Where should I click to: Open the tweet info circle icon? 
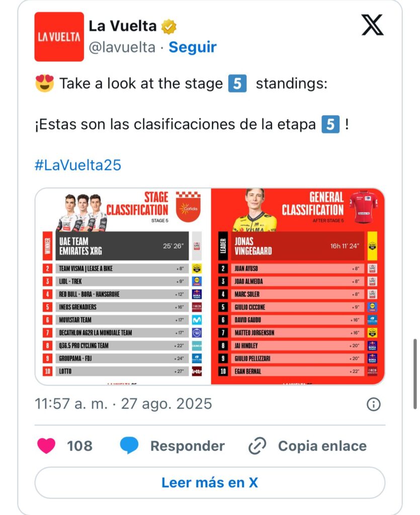[373, 404]
